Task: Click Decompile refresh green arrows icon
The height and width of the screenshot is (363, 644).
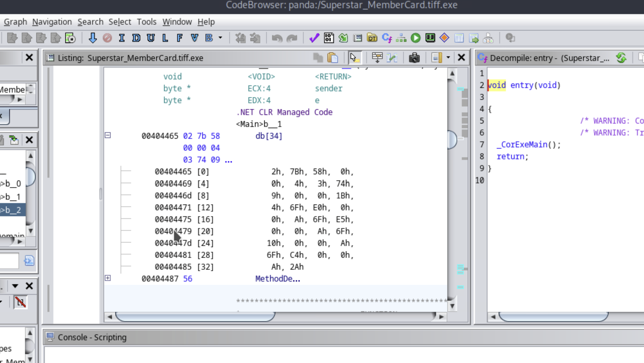Action: pyautogui.click(x=621, y=58)
